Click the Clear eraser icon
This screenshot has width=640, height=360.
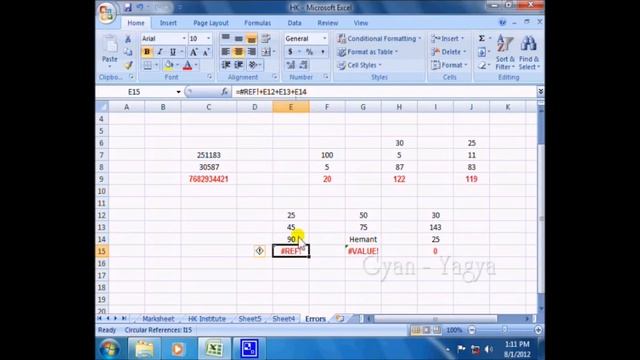pyautogui.click(x=482, y=65)
